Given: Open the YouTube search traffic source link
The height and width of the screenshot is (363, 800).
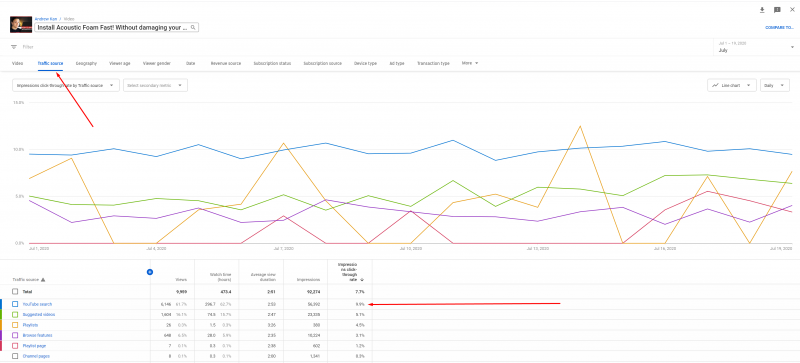Looking at the screenshot, I should pos(37,304).
